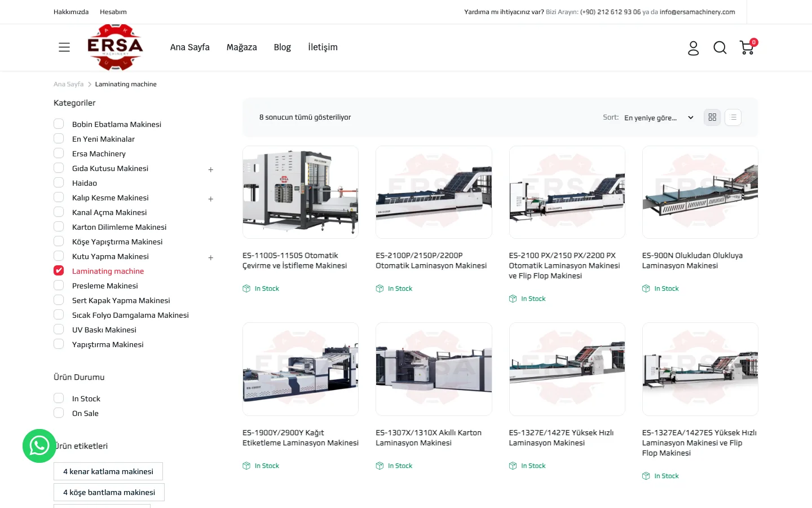812x508 pixels.
Task: Click the Hesabım top link
Action: click(113, 12)
